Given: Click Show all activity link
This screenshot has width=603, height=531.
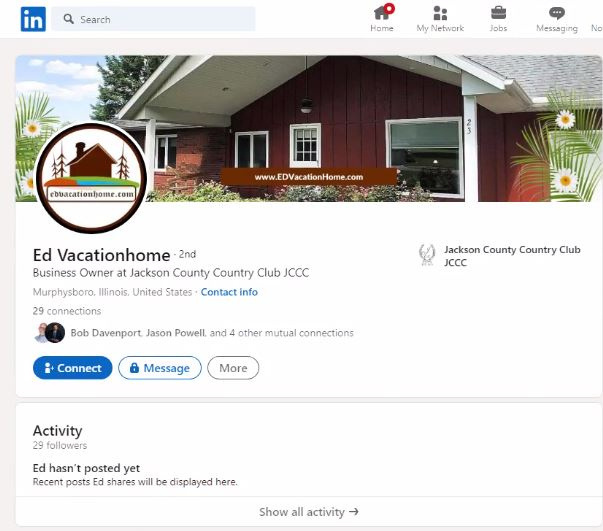Looking at the screenshot, I should [309, 512].
